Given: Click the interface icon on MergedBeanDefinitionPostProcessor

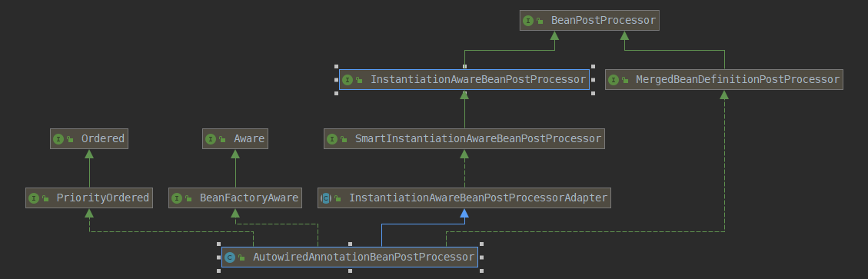Looking at the screenshot, I should point(614,80).
